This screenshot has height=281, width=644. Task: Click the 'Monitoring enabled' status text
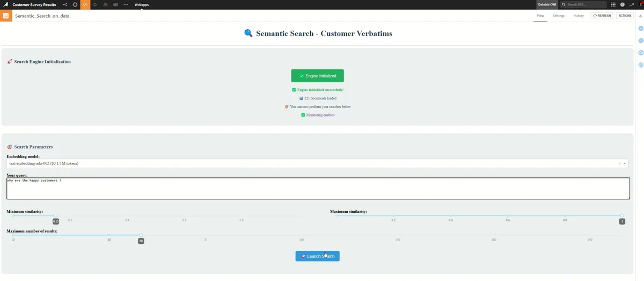tap(320, 115)
